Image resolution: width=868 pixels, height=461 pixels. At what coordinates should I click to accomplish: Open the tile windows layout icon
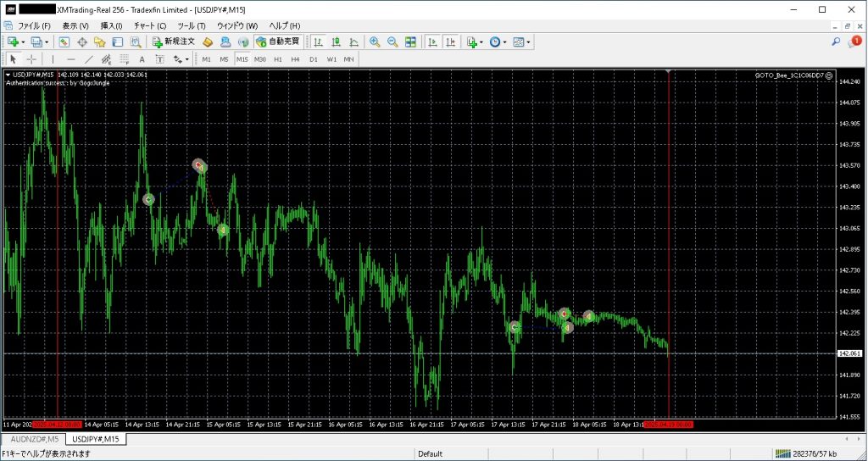point(411,42)
